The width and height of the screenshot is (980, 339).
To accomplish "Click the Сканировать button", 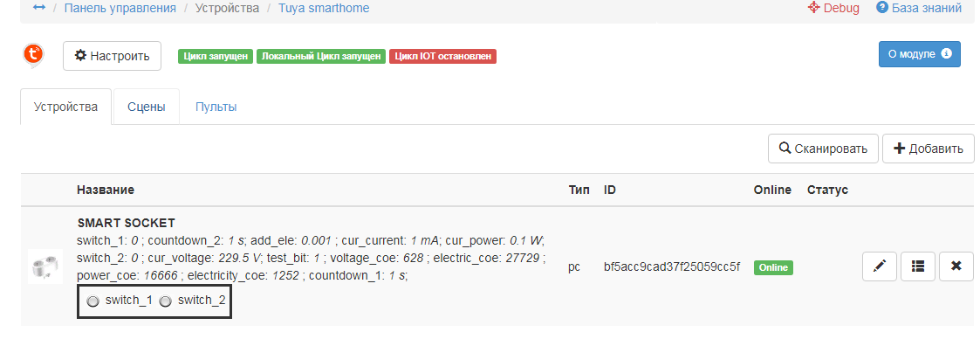I will coord(823,149).
